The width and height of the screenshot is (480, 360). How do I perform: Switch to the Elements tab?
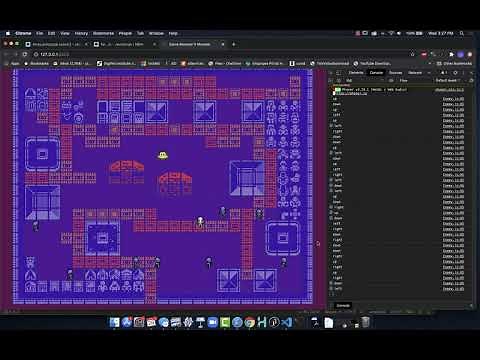356,73
